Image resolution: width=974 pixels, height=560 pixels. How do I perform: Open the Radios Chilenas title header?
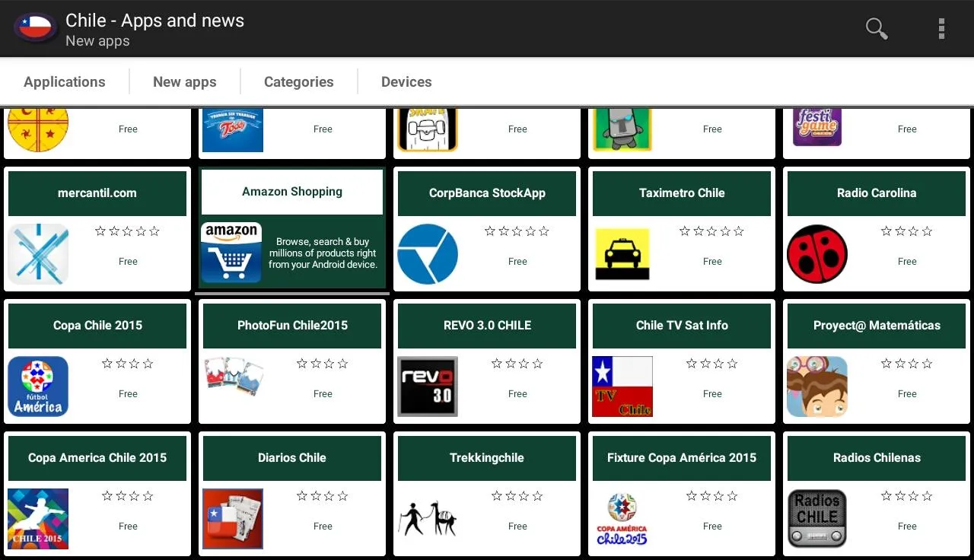pos(877,458)
